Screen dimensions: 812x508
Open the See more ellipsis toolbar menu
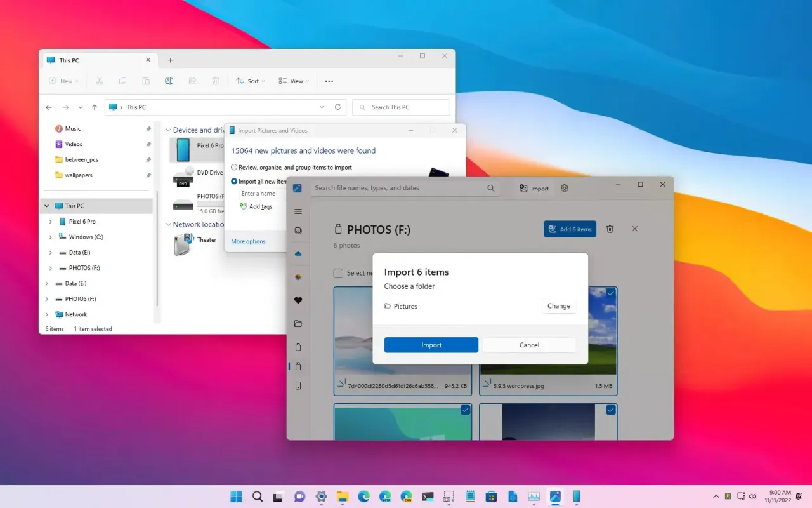click(329, 81)
